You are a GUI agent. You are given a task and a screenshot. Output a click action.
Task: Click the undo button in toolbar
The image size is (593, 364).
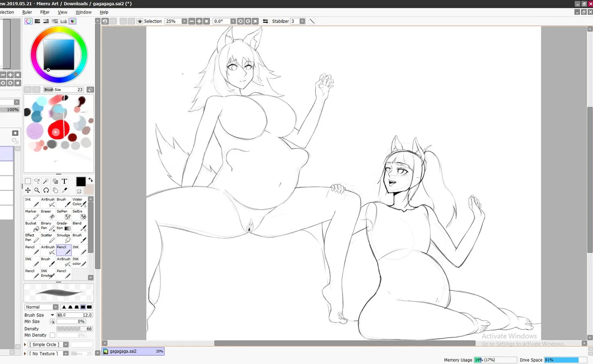[x=105, y=21]
